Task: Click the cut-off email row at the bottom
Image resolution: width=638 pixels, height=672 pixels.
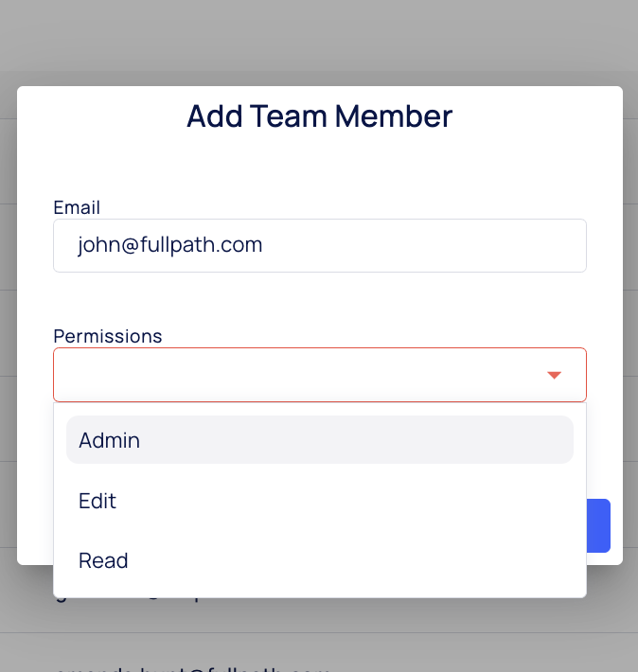Action: (x=189, y=666)
